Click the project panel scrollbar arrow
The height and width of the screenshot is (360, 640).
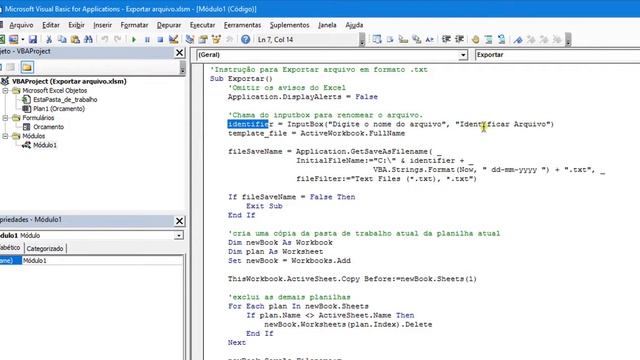point(182,69)
